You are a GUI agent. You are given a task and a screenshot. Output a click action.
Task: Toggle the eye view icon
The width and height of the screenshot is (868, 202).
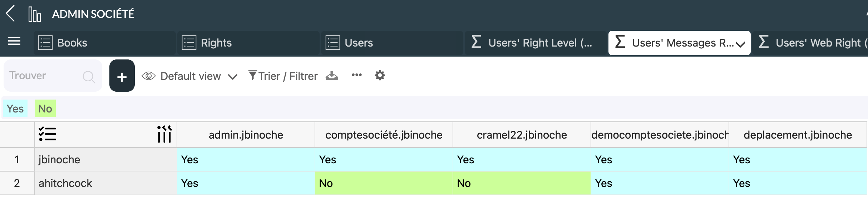[x=149, y=76]
